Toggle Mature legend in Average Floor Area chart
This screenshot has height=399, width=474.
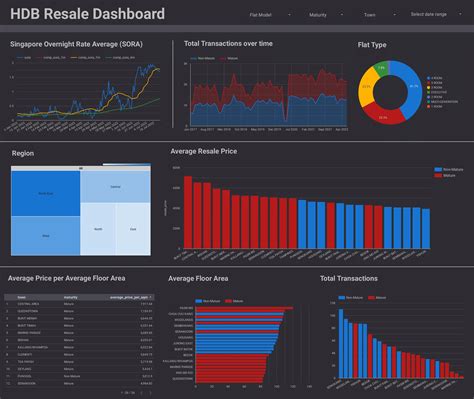click(x=234, y=301)
